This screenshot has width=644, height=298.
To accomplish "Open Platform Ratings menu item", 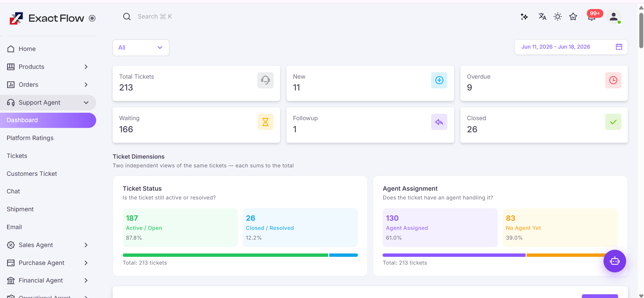I will tap(30, 138).
